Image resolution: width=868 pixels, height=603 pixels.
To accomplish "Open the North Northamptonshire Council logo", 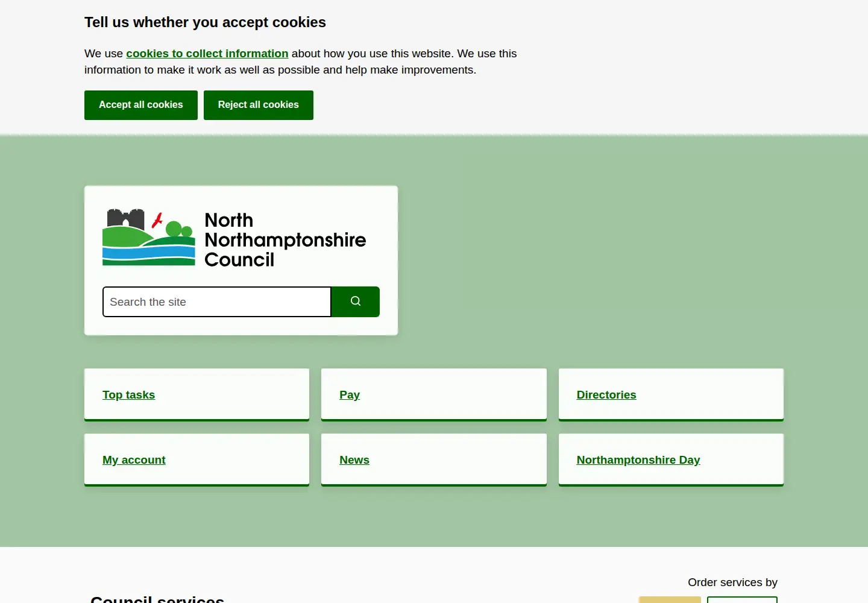I will point(234,238).
